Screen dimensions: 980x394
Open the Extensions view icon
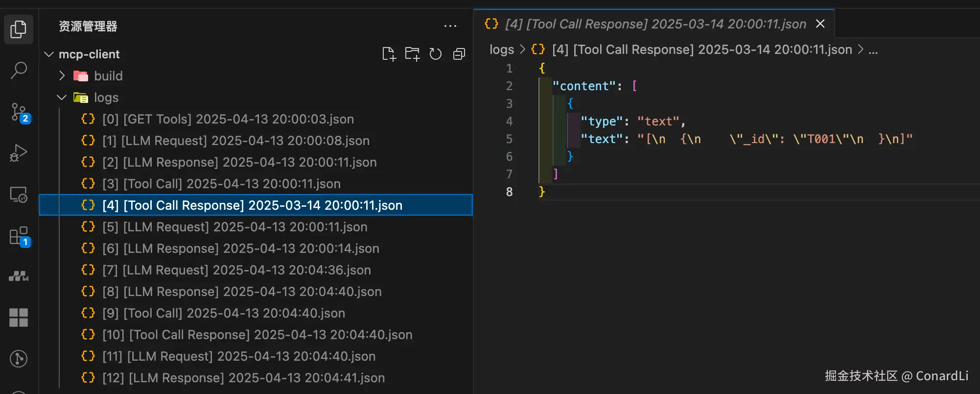[20, 236]
